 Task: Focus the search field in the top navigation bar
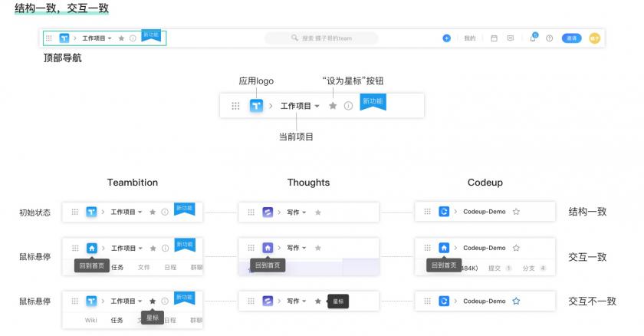(x=321, y=38)
